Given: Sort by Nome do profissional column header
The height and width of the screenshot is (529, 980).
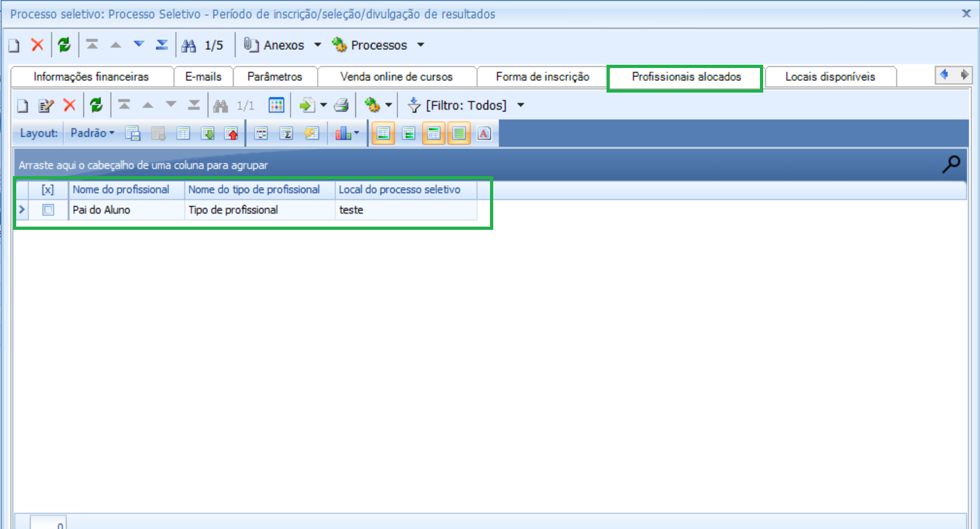Looking at the screenshot, I should [x=126, y=190].
